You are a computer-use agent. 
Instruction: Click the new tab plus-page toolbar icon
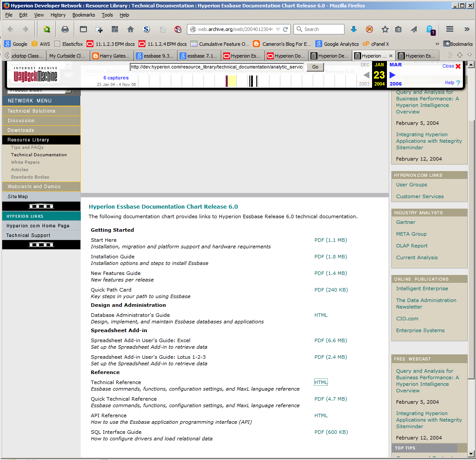click(x=99, y=29)
